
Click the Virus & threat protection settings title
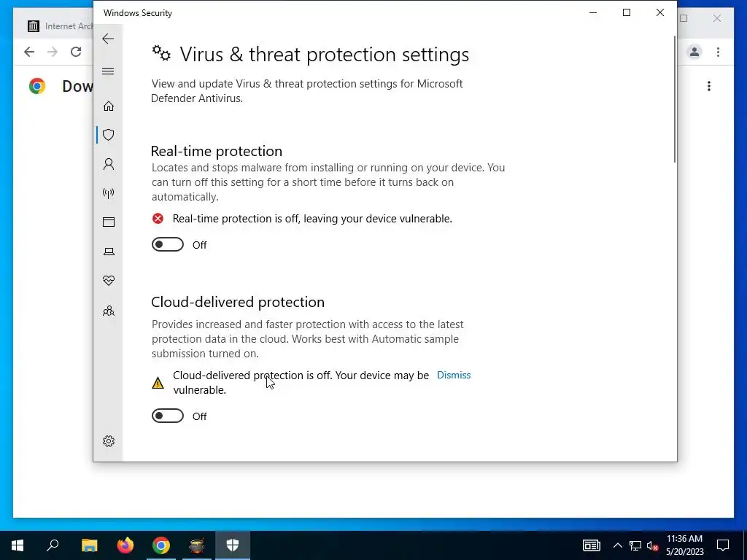325,54
